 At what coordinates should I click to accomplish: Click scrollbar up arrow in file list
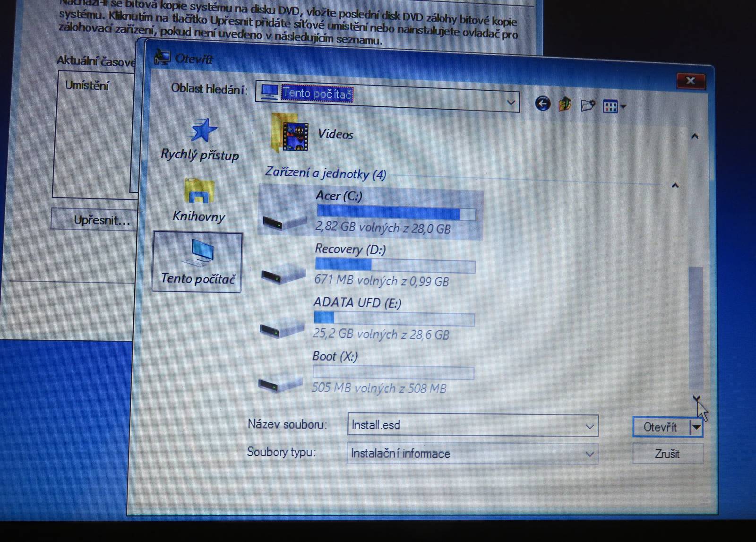tap(695, 137)
